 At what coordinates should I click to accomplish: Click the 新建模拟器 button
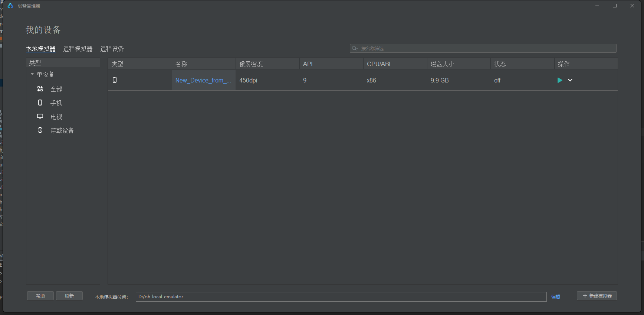(597, 296)
